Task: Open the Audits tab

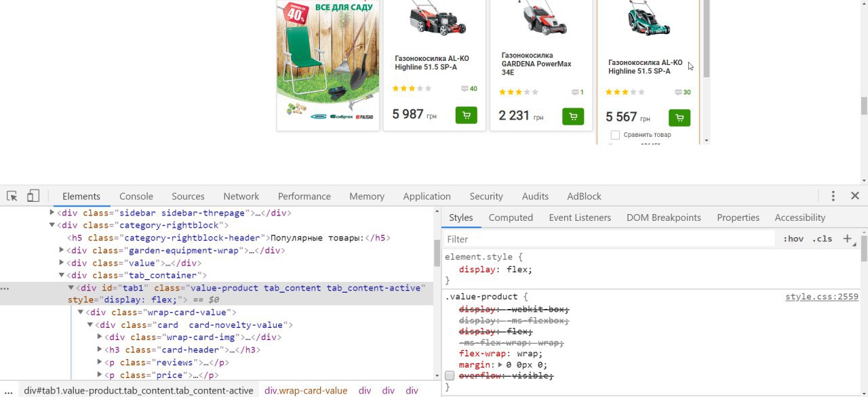Action: point(535,196)
